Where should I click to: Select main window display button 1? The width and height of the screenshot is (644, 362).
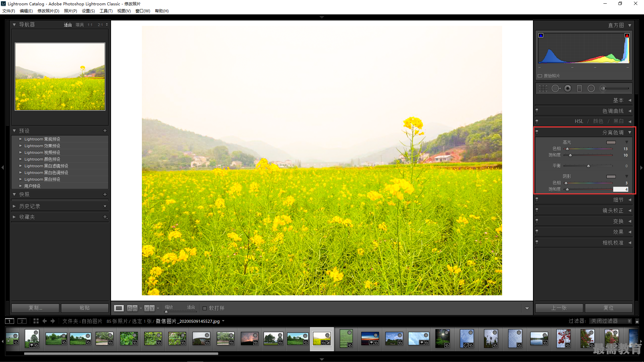10,321
